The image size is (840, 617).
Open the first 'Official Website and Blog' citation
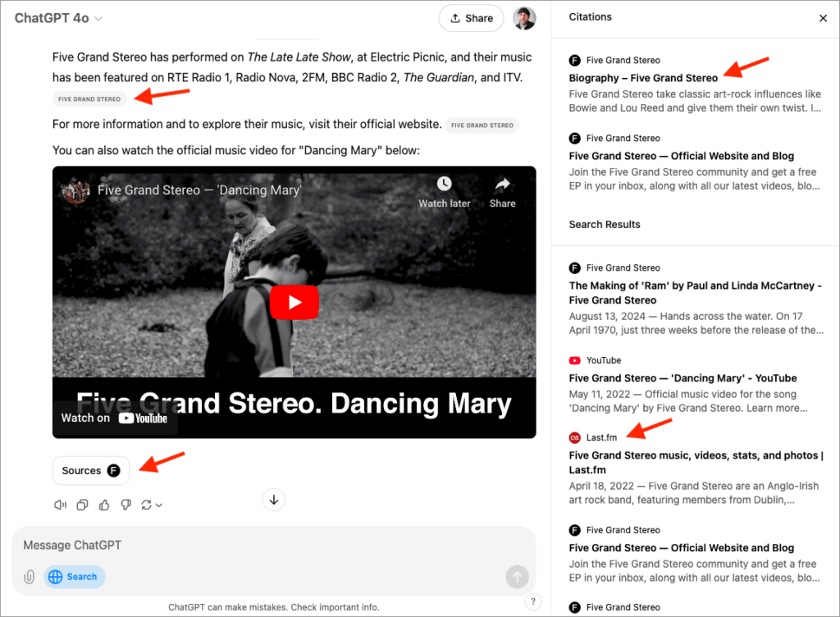pos(682,156)
